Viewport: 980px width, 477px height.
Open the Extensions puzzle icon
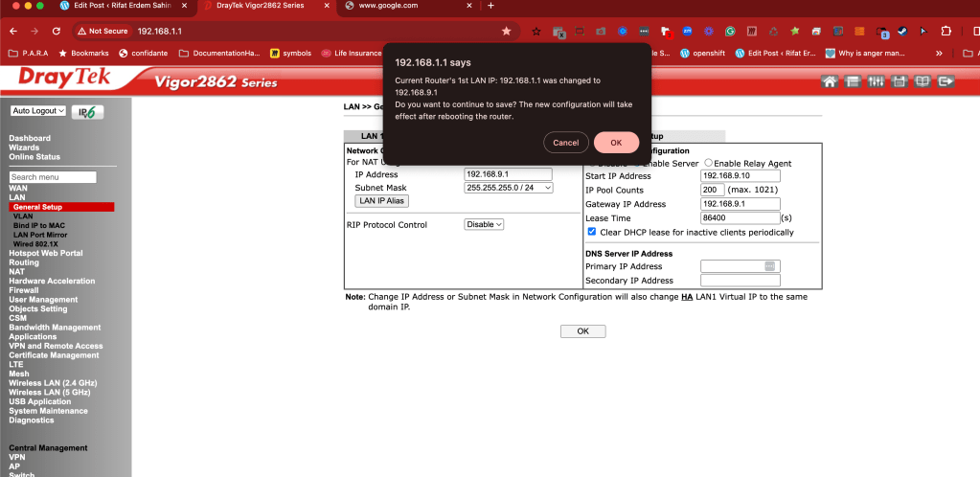pyautogui.click(x=946, y=32)
